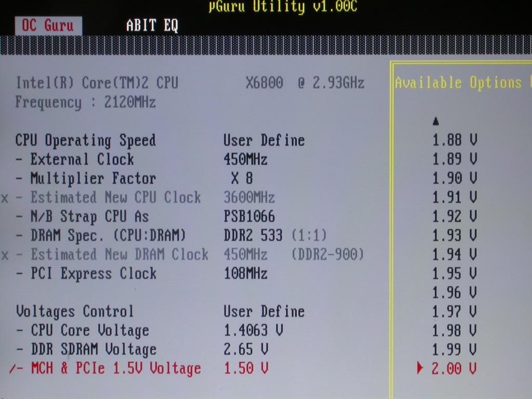Screen dimensions: 532x399
Task: Click the Intel(R) Core(TM)2 CPU label
Action: 97,83
